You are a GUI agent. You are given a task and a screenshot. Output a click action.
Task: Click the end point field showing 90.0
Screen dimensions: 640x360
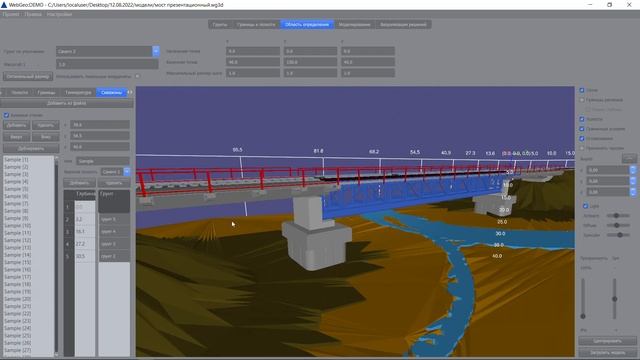coord(253,62)
